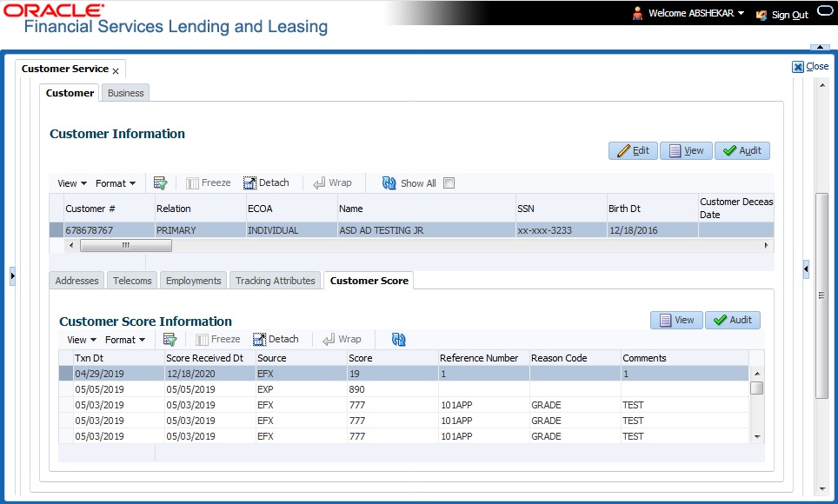
Task: Click the Audit button in Customer Score Information
Action: pos(733,320)
